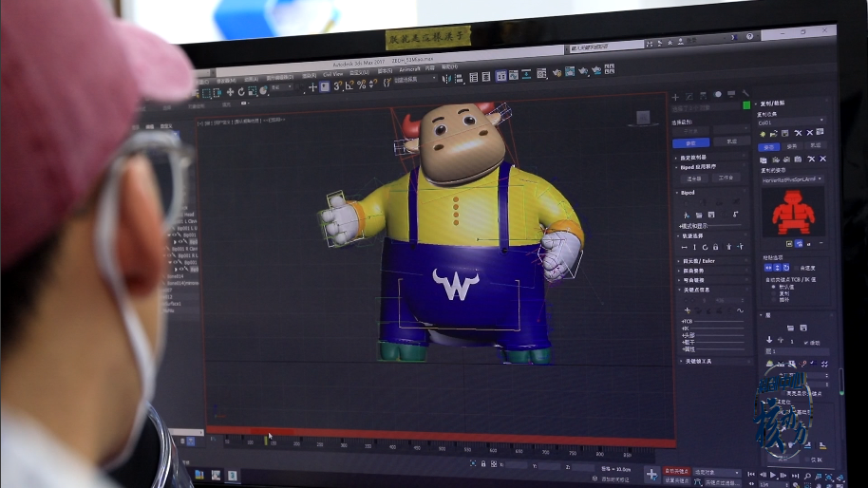Open the Material Editor icon
The image size is (868, 488).
541,74
